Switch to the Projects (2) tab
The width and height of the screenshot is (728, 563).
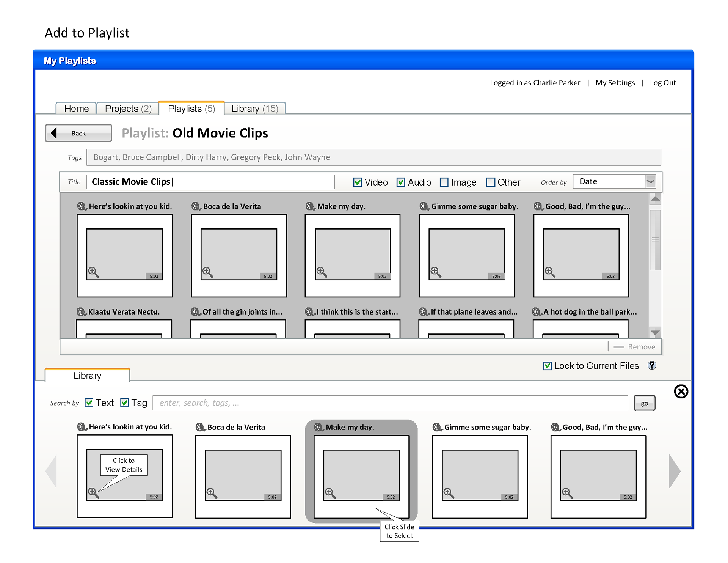coord(128,109)
